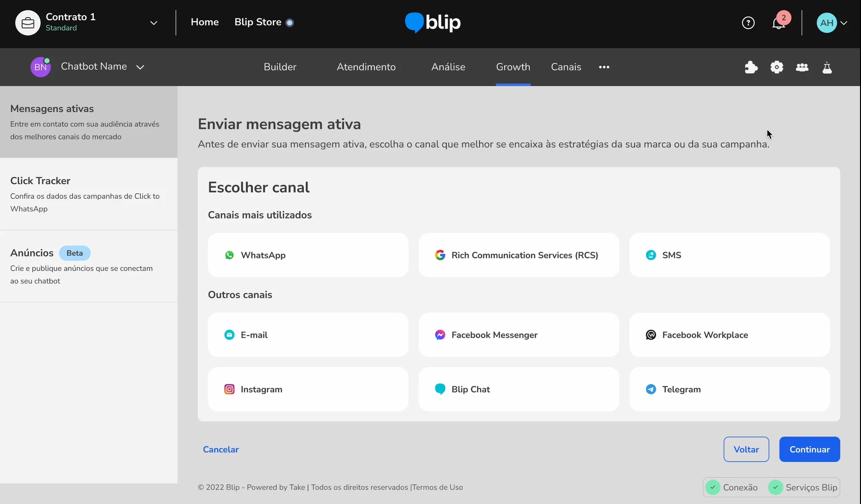Expand the Chatbot Name dropdown chevron
861x504 pixels.
coord(140,67)
